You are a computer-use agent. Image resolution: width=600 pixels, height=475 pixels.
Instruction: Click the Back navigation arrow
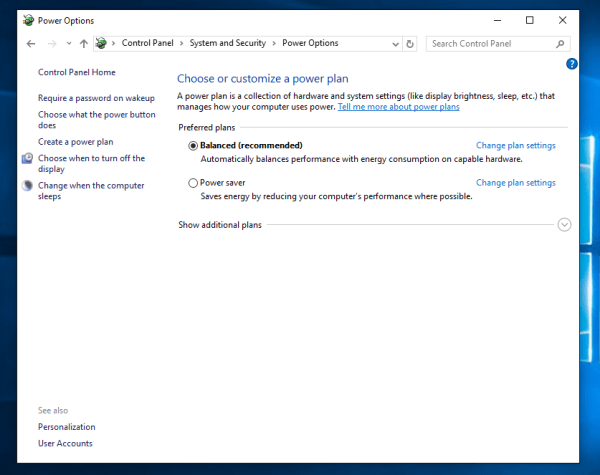(31, 44)
